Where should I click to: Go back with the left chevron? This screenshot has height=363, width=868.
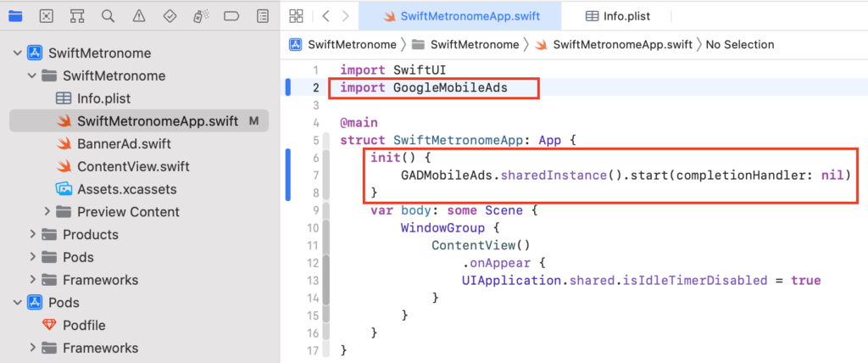click(x=325, y=15)
